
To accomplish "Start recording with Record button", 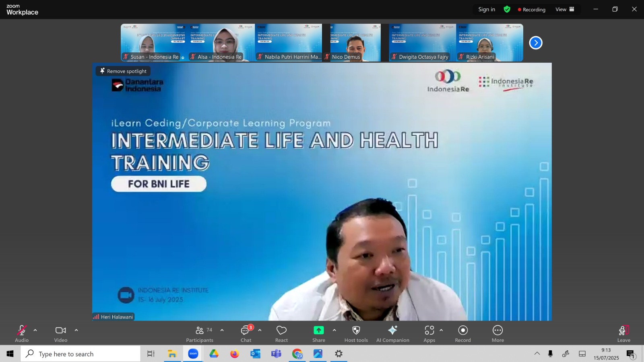I will [463, 334].
